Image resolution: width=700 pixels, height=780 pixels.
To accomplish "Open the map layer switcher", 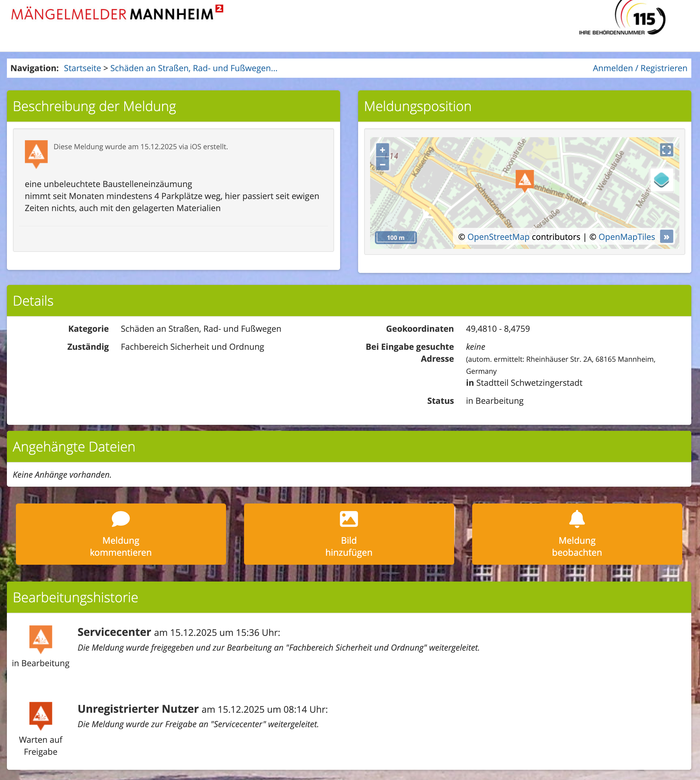I will click(x=661, y=180).
